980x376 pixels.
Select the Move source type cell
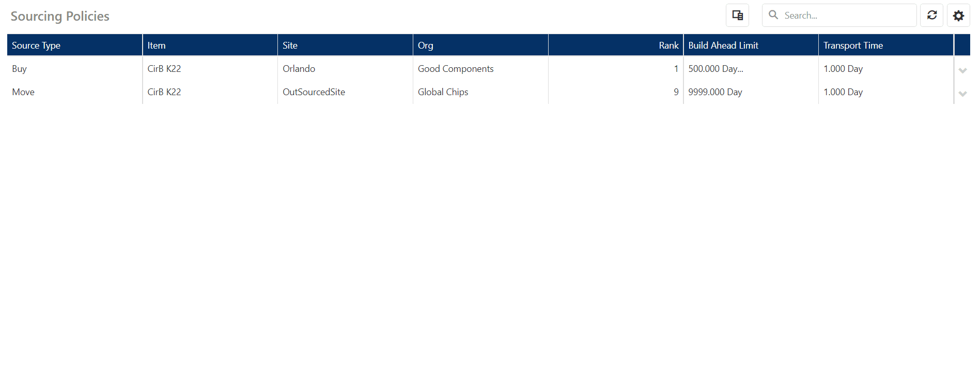click(x=74, y=92)
